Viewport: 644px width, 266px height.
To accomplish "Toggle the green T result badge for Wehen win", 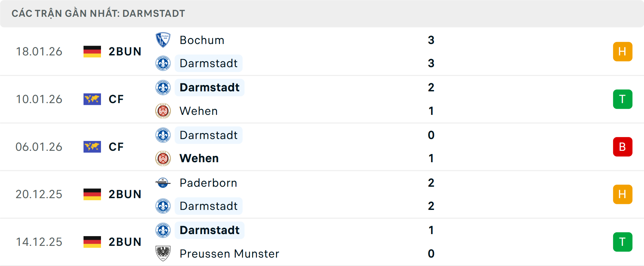I will pos(623,99).
